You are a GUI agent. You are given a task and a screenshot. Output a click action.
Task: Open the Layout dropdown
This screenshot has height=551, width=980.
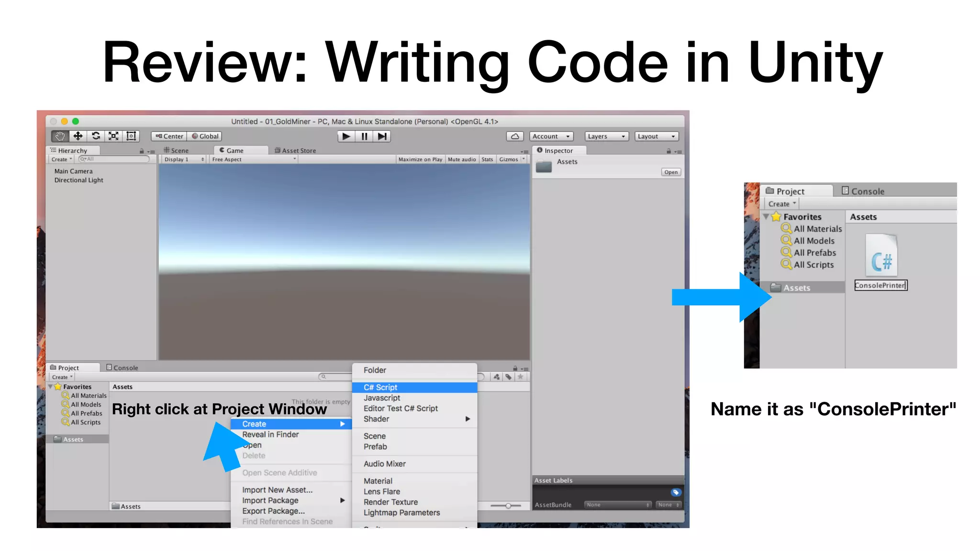657,136
